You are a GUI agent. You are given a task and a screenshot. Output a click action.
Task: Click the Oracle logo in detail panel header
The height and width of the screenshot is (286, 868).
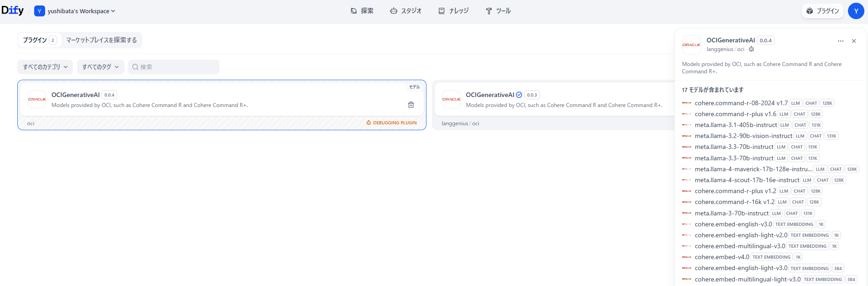(691, 45)
